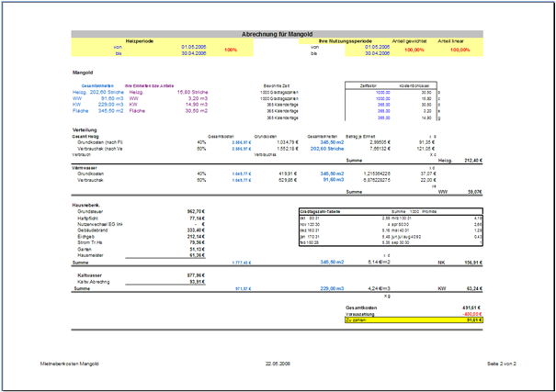The image size is (556, 392).
Task: Select the 'Kaltwasser' row label
Action: pos(93,274)
